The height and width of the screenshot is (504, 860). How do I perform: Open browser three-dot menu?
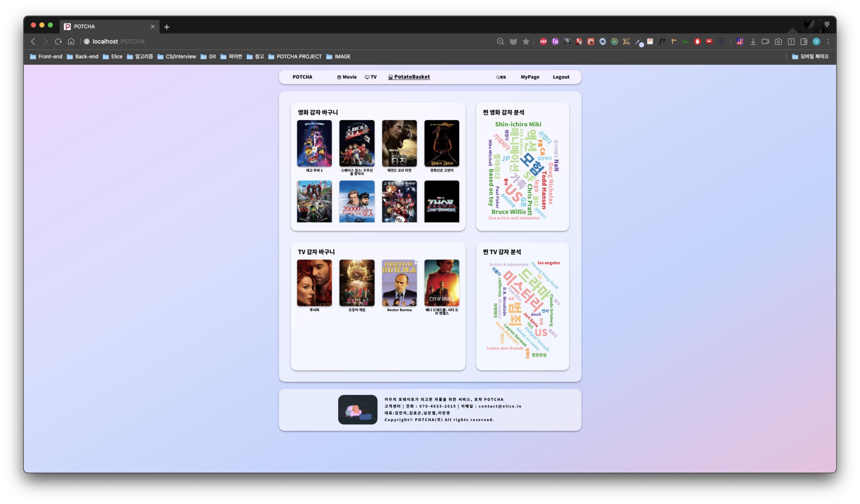(x=828, y=42)
